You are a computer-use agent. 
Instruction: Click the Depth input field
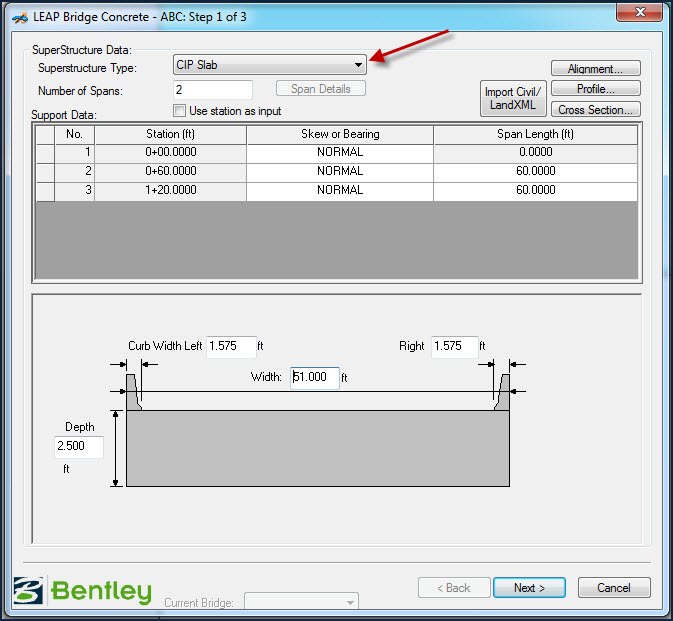[x=79, y=446]
